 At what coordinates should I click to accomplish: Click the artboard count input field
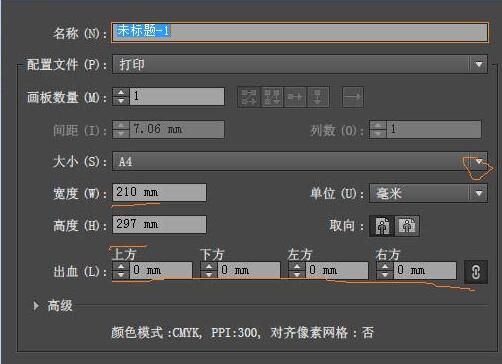coord(177,97)
